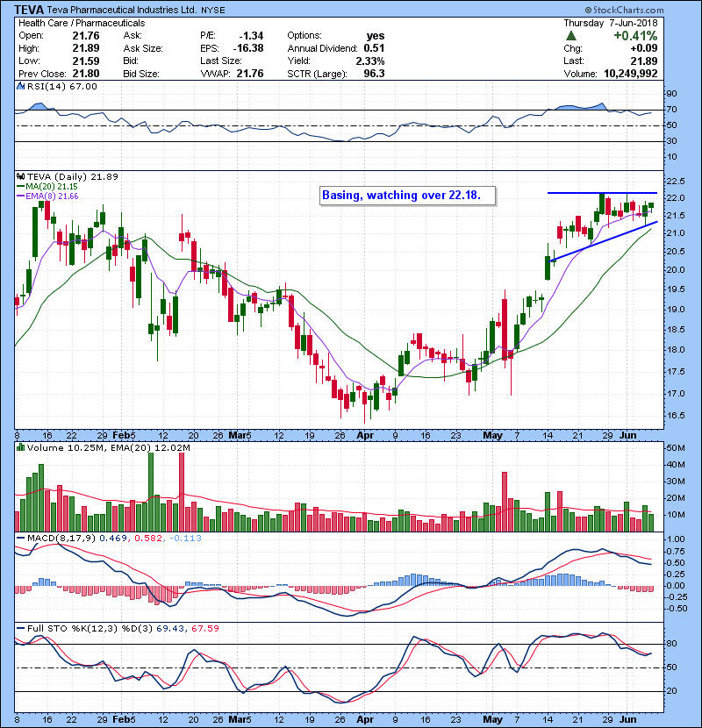Click the 90 level on the RSI axis
702x728 pixels.
(x=672, y=94)
